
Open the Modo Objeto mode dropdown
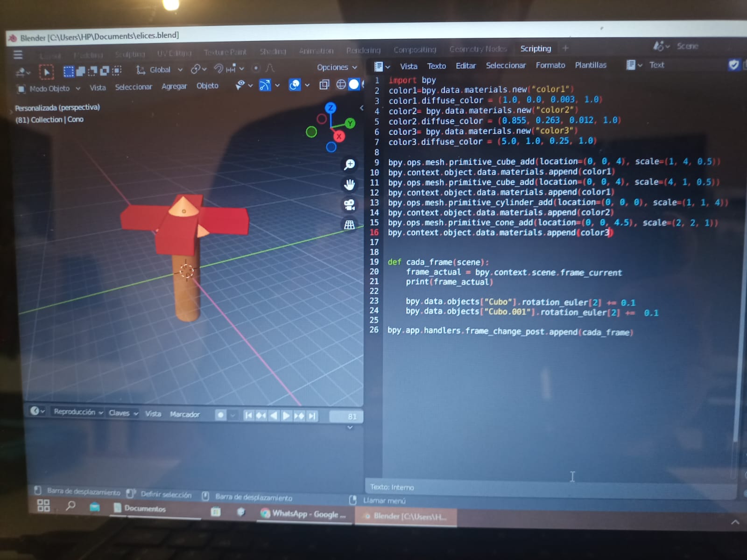click(49, 89)
